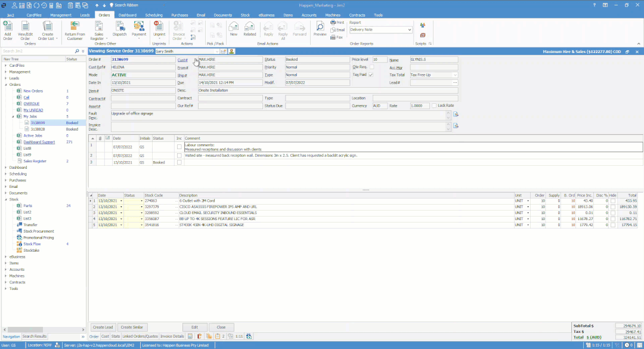Image resolution: width=644 pixels, height=349 pixels.
Task: Open the Fault Desc editor icon
Action: [x=456, y=114]
